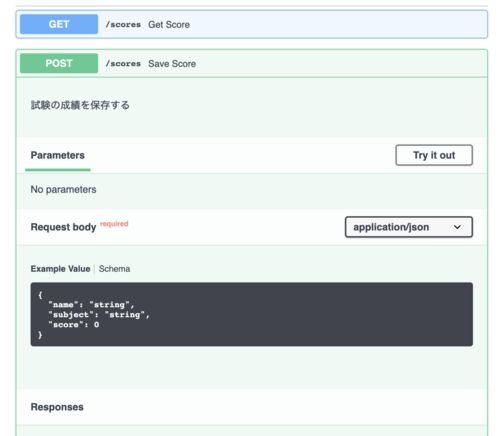500x436 pixels.
Task: Click the /scores path next to POST
Action: tap(123, 64)
